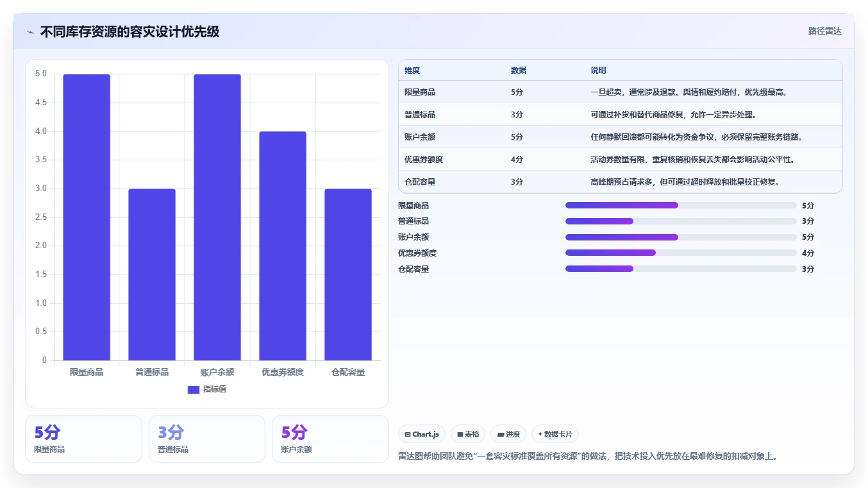
Task: Click the 数据卡片 chip
Action: 555,434
